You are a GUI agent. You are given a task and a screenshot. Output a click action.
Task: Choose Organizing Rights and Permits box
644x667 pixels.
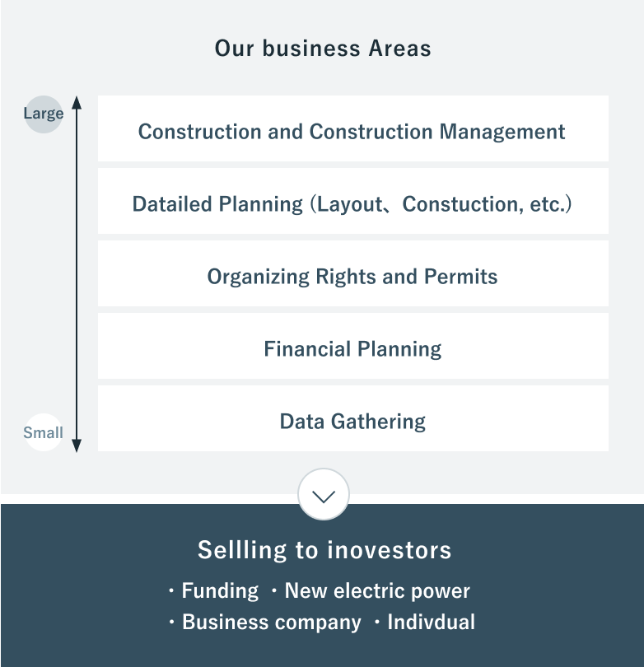point(353,273)
